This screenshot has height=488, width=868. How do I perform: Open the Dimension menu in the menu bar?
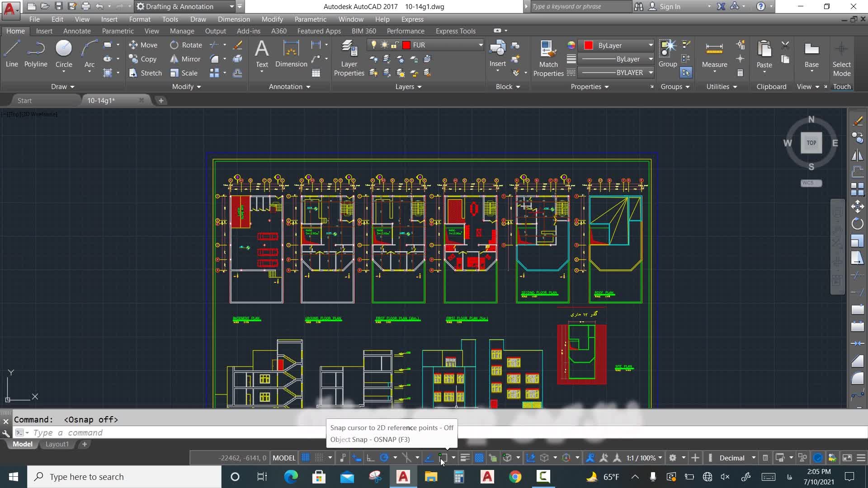233,19
